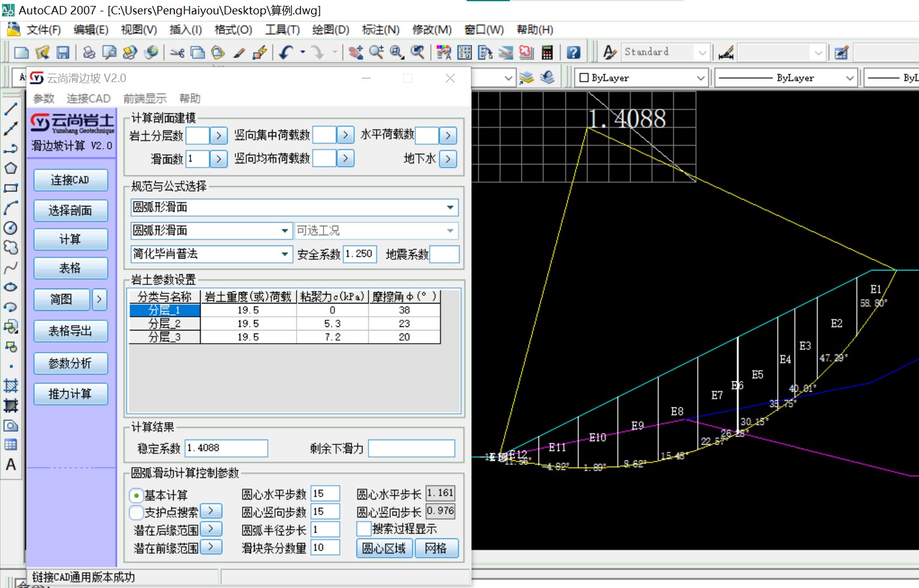The height and width of the screenshot is (588, 919).
Task: Open the 标注(N) menu
Action: pos(380,30)
